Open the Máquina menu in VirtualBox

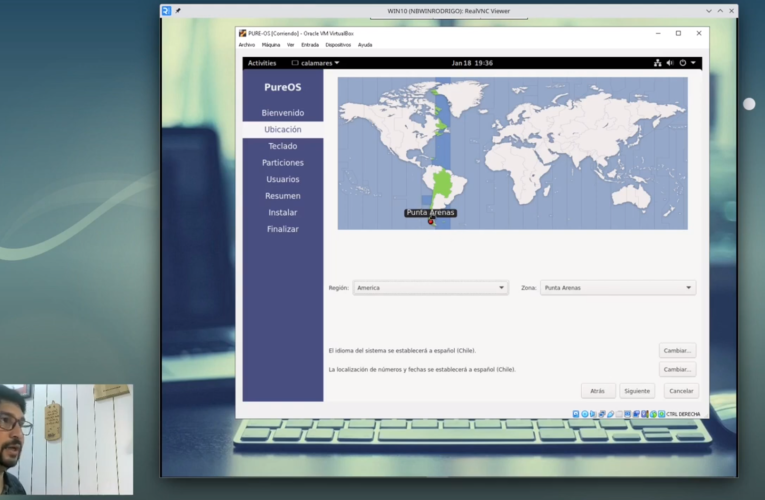coord(271,45)
